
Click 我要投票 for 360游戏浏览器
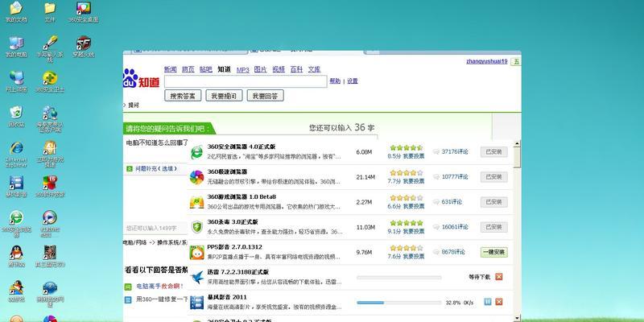click(x=414, y=206)
